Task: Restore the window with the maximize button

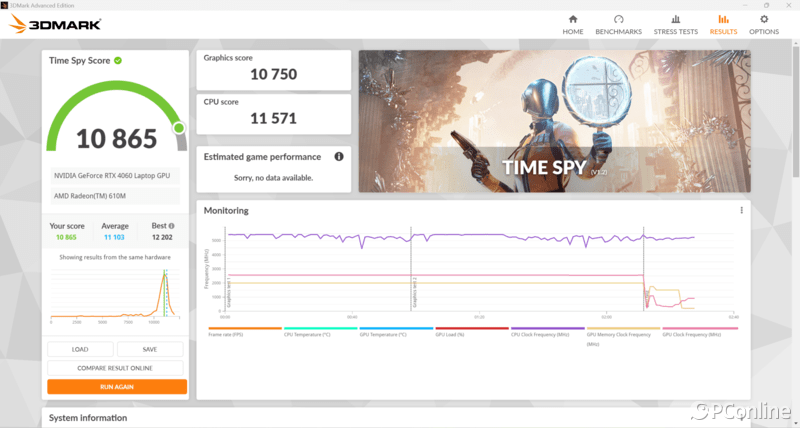Action: click(766, 5)
